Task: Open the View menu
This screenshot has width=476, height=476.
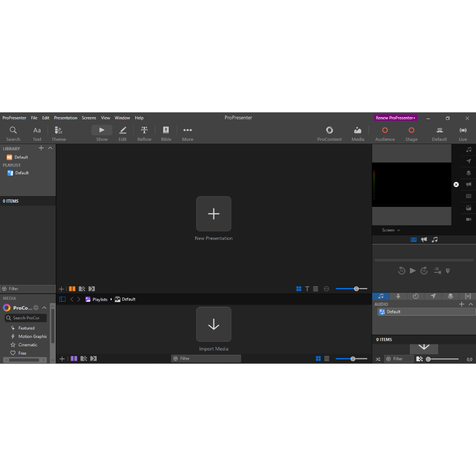Action: tap(106, 118)
